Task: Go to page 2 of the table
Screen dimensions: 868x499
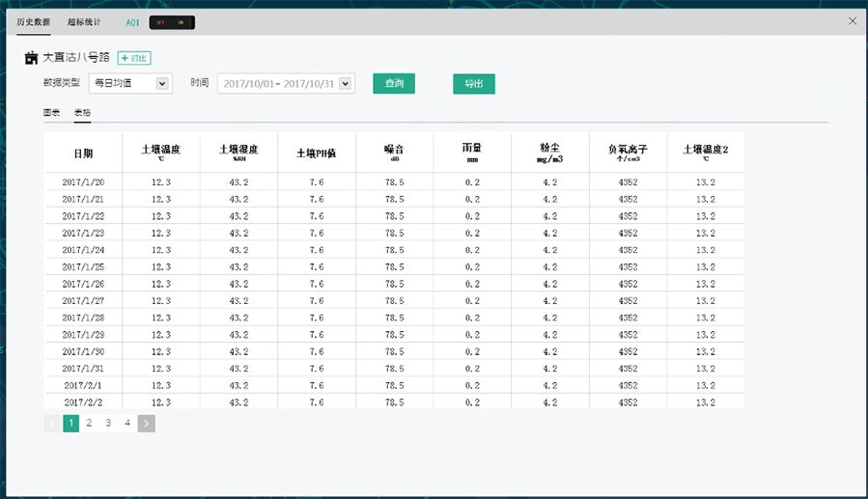Action: click(x=89, y=423)
